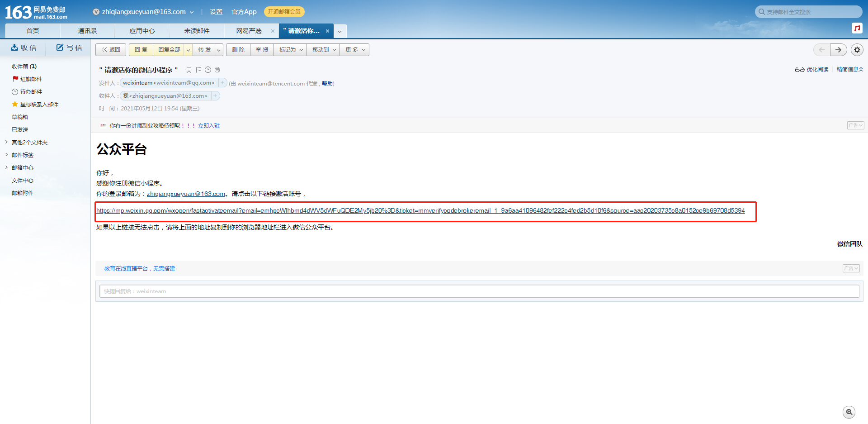
Task: Close the 网易严选 tab
Action: pos(273,31)
